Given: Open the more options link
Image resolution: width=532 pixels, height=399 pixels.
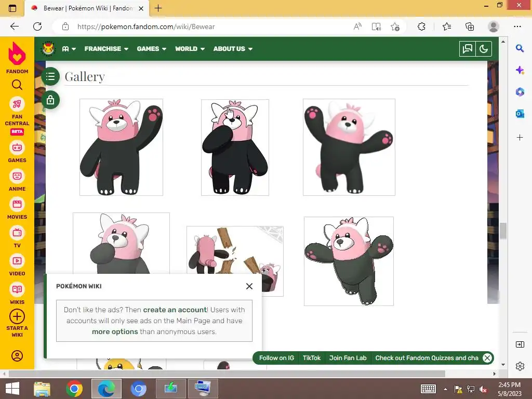Looking at the screenshot, I should 115,331.
